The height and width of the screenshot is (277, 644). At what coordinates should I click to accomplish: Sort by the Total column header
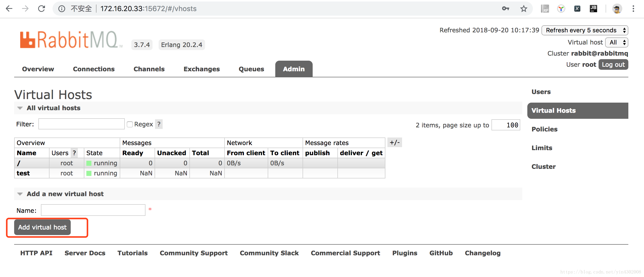pyautogui.click(x=200, y=153)
